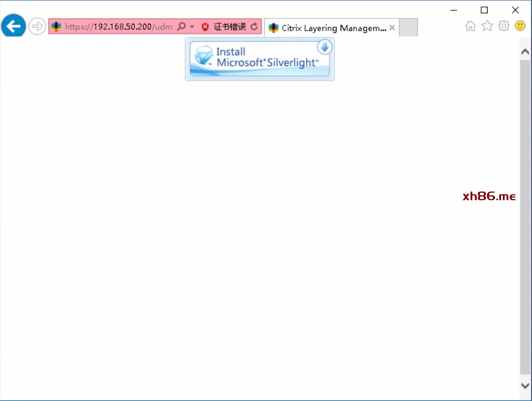The height and width of the screenshot is (401, 532).
Task: Click the red certificate error shield icon
Action: [x=205, y=27]
